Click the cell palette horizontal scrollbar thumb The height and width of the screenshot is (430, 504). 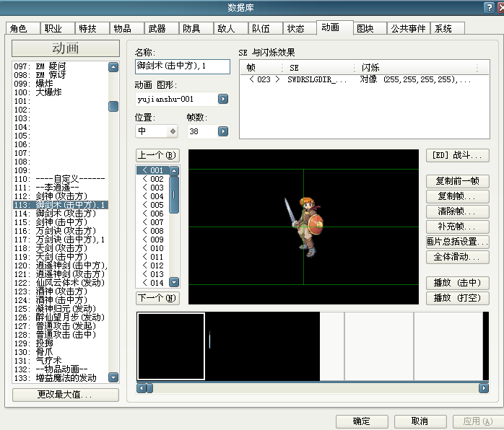[x=149, y=388]
